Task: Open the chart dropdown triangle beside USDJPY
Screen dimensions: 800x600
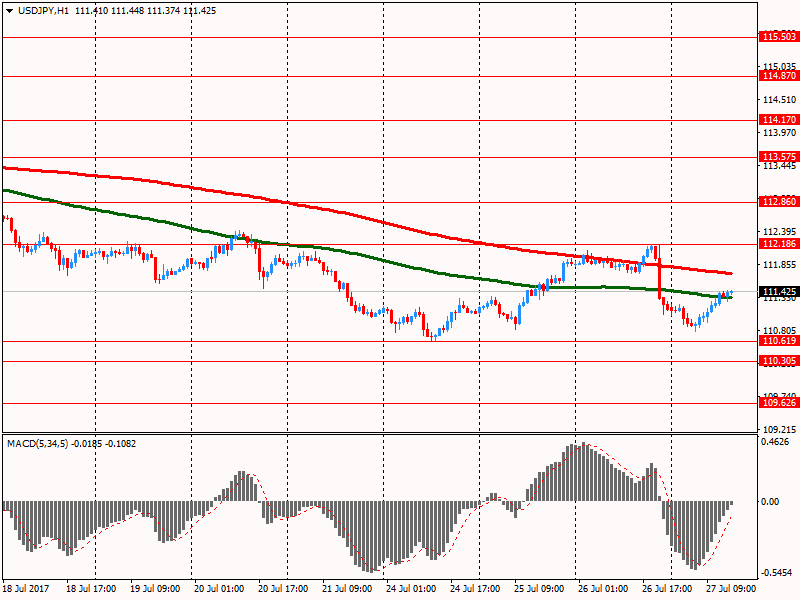Action: [x=10, y=11]
